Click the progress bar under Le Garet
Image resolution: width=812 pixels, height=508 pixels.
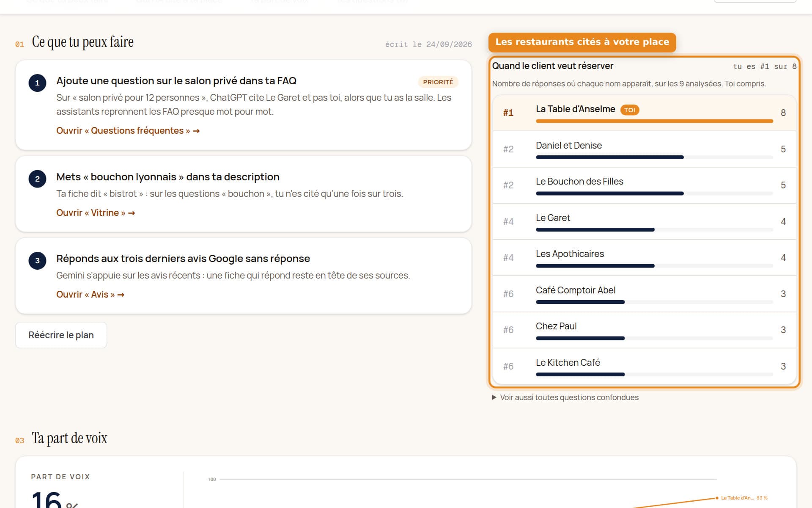[654, 230]
